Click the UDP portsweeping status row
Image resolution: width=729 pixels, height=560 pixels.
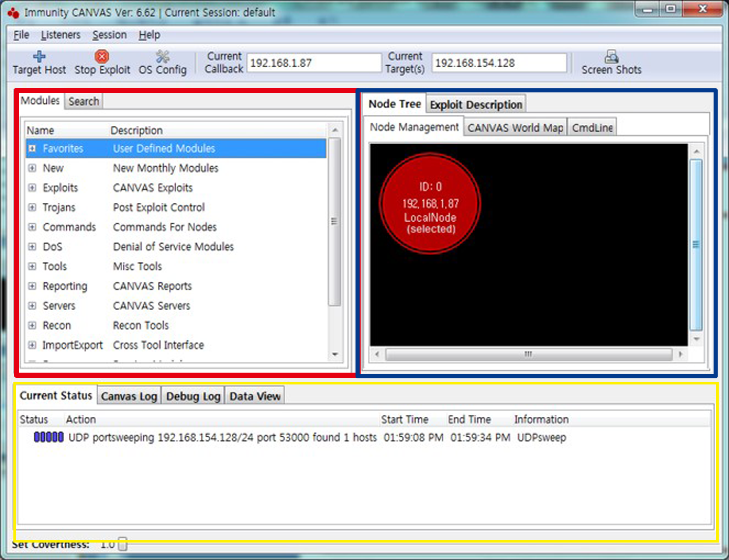(x=365, y=437)
